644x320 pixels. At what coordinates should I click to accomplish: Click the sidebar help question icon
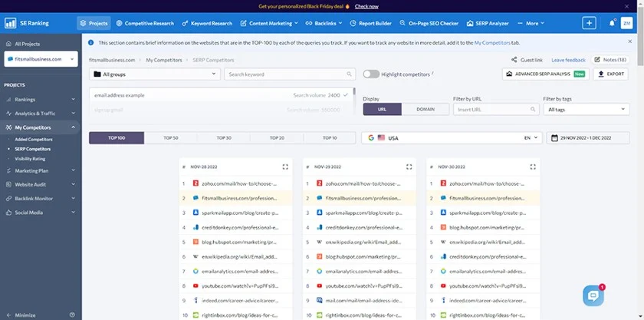[x=73, y=315]
